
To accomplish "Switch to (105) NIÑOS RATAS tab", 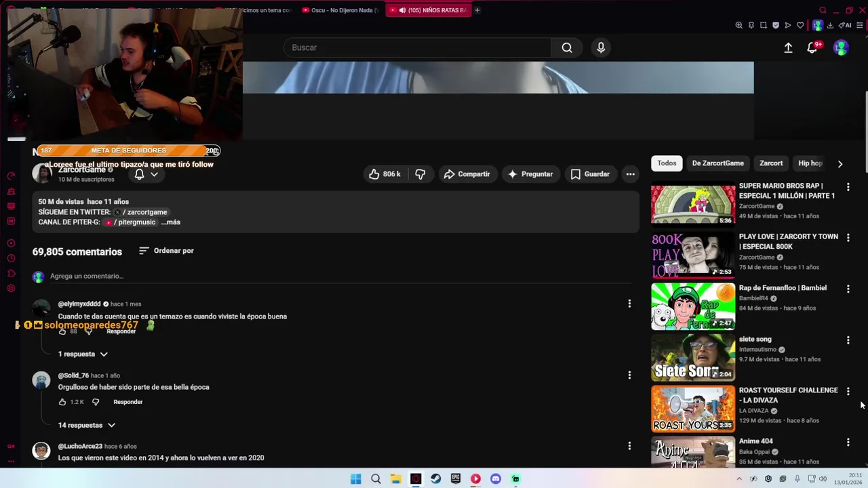I will point(427,10).
